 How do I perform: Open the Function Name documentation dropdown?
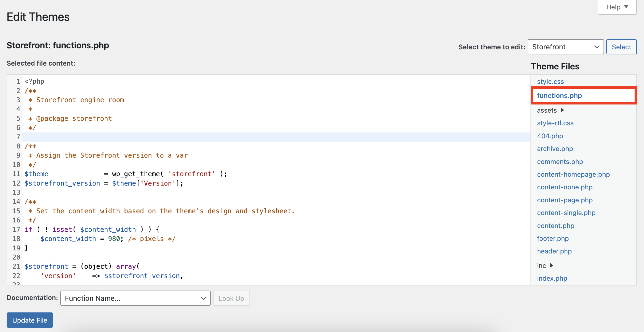click(x=135, y=298)
